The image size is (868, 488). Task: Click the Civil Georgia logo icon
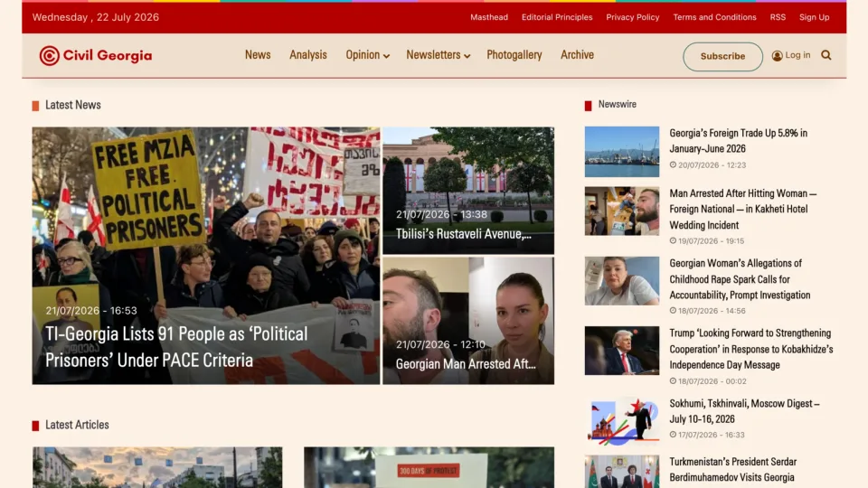pyautogui.click(x=49, y=55)
